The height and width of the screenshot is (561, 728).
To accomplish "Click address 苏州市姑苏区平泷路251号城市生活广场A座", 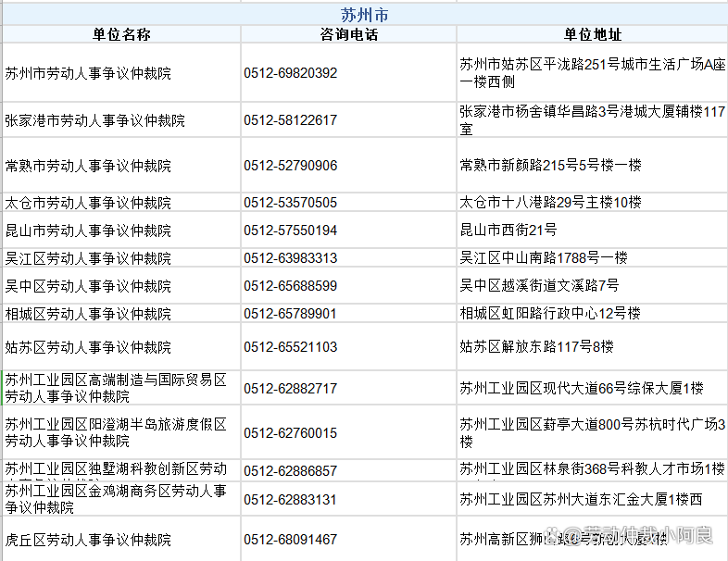I will (593, 73).
